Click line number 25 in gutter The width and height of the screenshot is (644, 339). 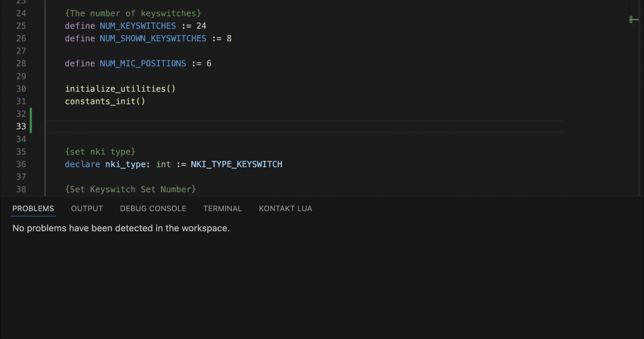coord(21,26)
